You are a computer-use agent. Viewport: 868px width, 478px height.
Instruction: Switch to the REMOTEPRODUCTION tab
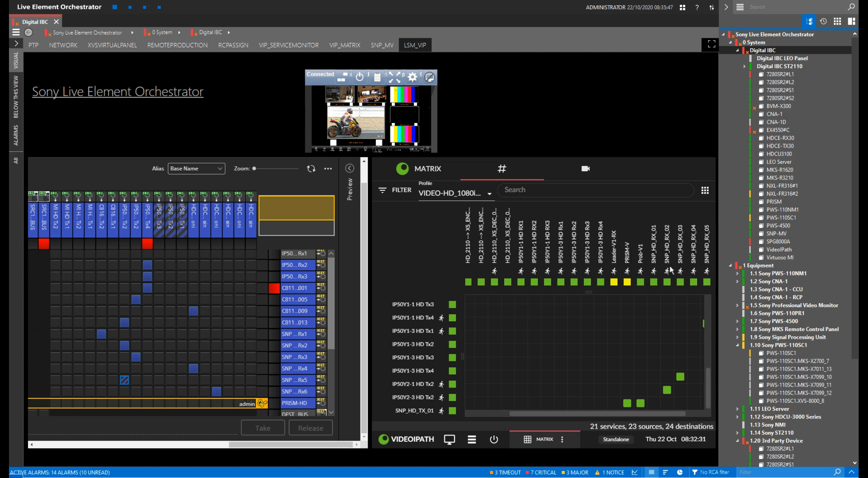tap(177, 45)
